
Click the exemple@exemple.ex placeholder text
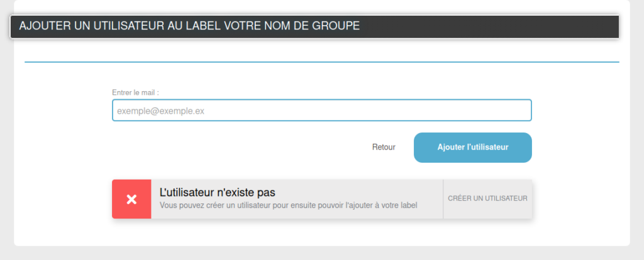point(160,111)
